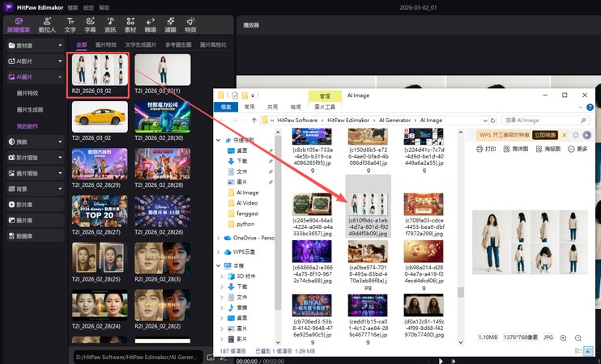Go back in File Explorer navigation
Screen dimensions: 601x364
tap(222, 121)
